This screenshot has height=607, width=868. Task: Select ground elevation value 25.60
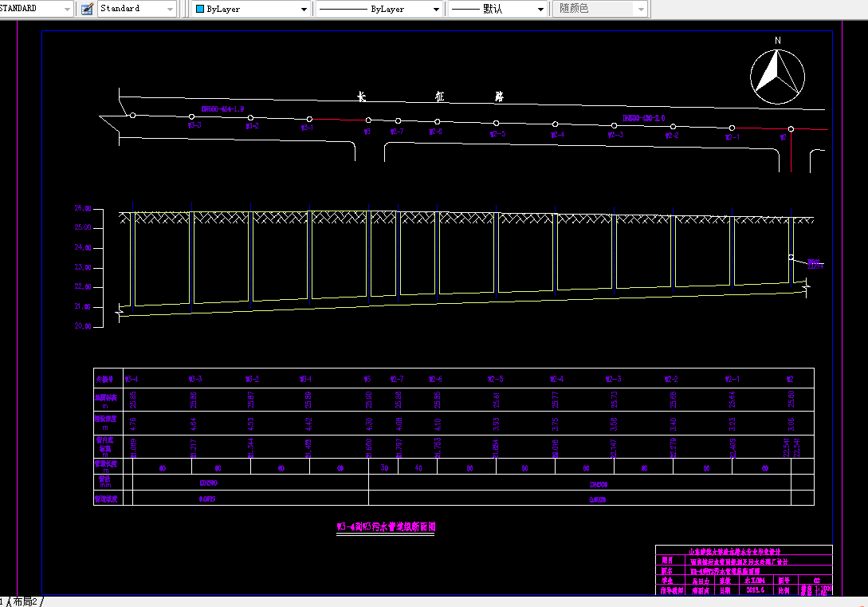[791, 400]
